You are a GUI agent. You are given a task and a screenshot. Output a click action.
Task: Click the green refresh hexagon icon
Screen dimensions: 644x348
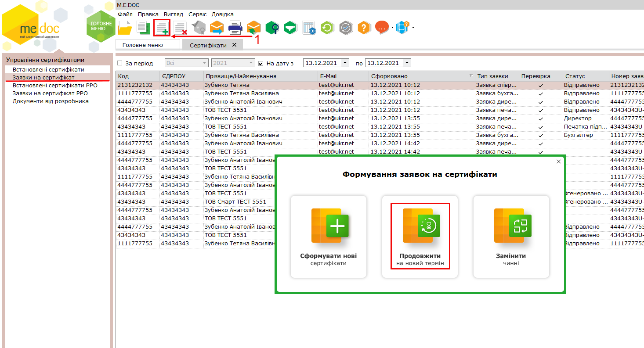pos(327,28)
